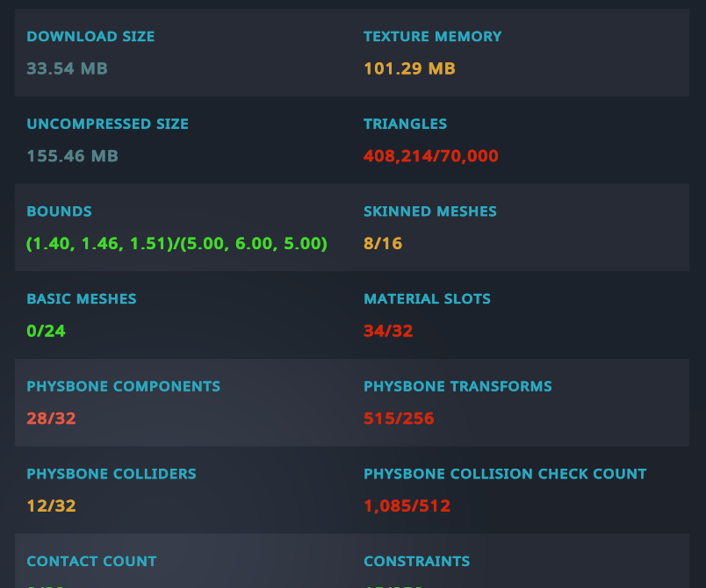Click the Material Slots label

pyautogui.click(x=427, y=299)
